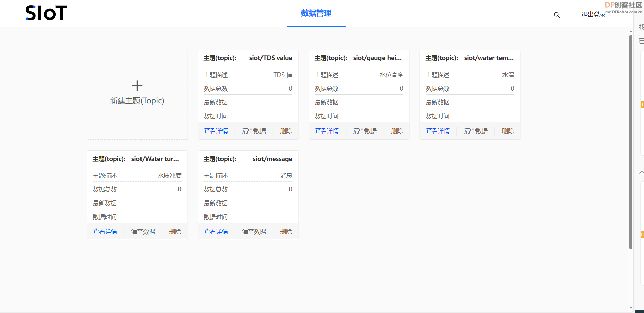Click 数据总数 label in siot/TDS value card
644x313 pixels.
point(216,89)
